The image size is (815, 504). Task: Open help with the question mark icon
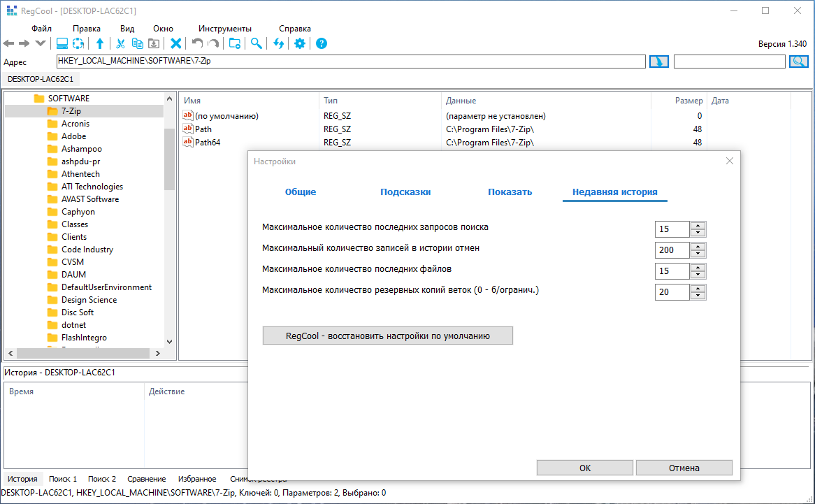pos(322,43)
